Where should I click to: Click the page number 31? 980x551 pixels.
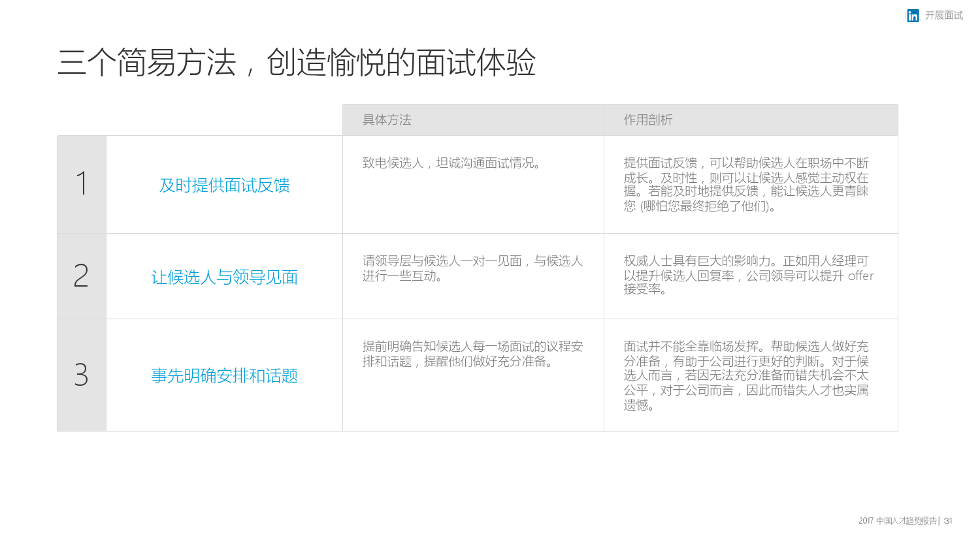948,521
